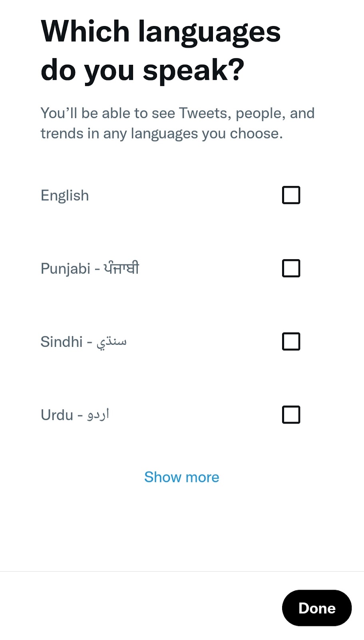Click 'trends in any languages you choose' line

(x=162, y=134)
